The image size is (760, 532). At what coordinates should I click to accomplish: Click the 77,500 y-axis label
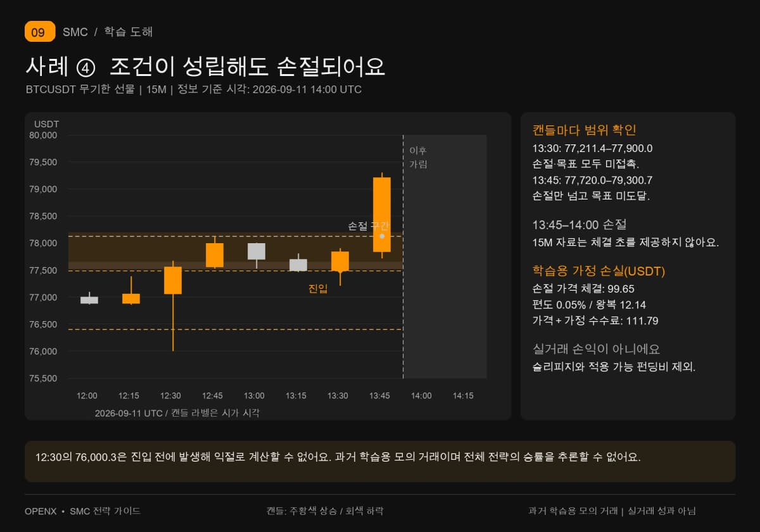[44, 270]
